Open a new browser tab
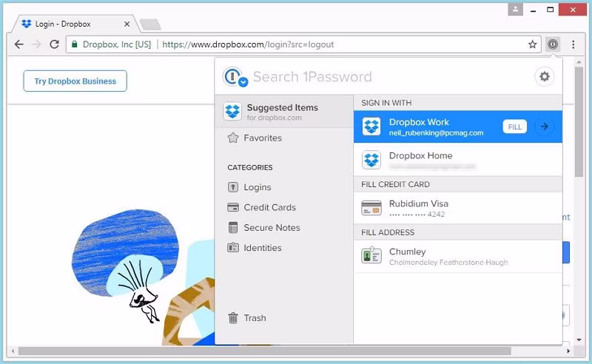 [150, 24]
